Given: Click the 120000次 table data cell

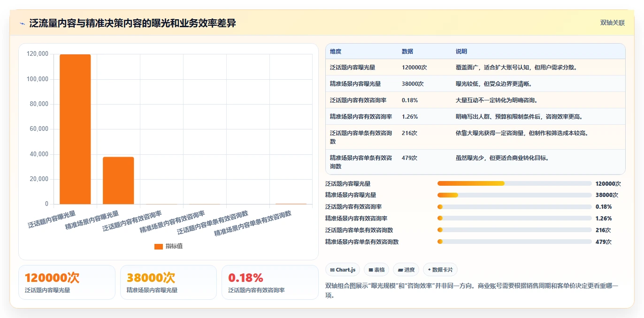Looking at the screenshot, I should (414, 67).
